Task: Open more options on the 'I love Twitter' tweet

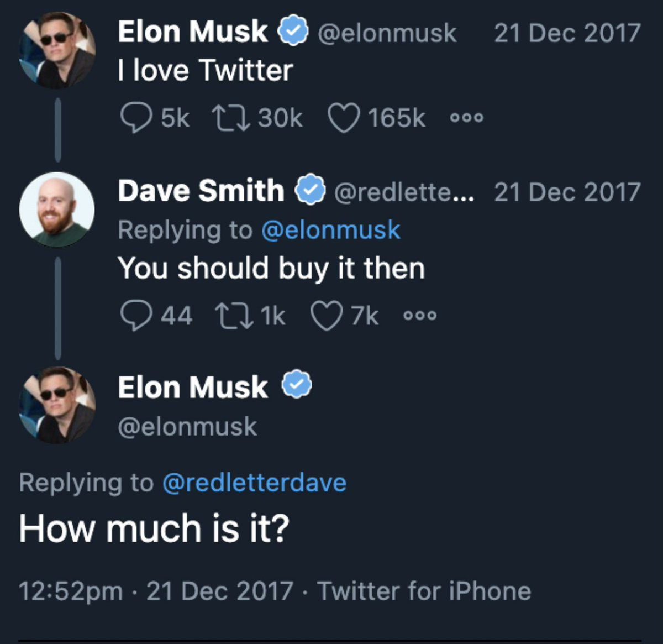Action: pyautogui.click(x=467, y=117)
